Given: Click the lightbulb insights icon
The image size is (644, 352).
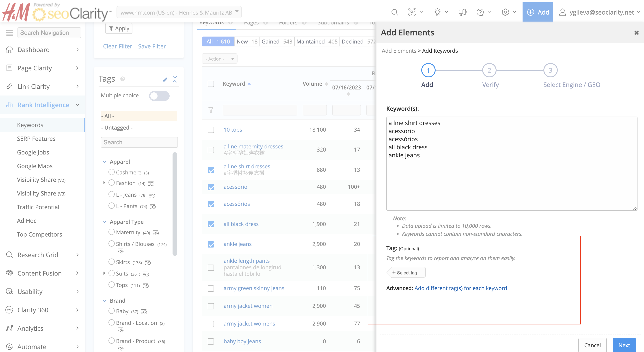Looking at the screenshot, I should click(437, 12).
